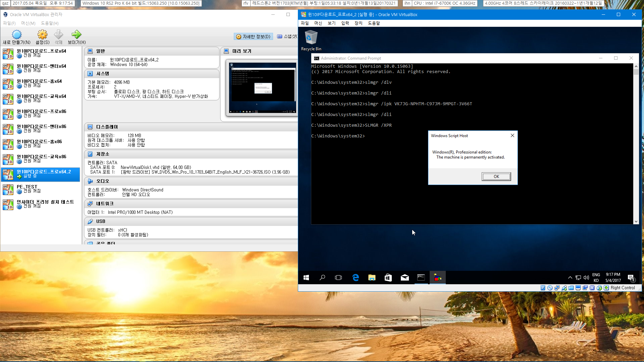Open the 머신(M) menu in VirtualBox Manager
The width and height of the screenshot is (644, 362).
coord(28,23)
